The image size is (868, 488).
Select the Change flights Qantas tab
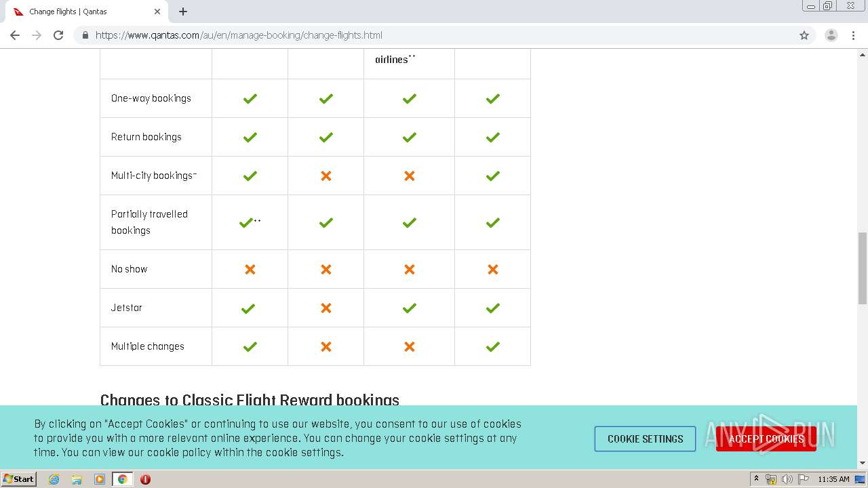coord(81,12)
